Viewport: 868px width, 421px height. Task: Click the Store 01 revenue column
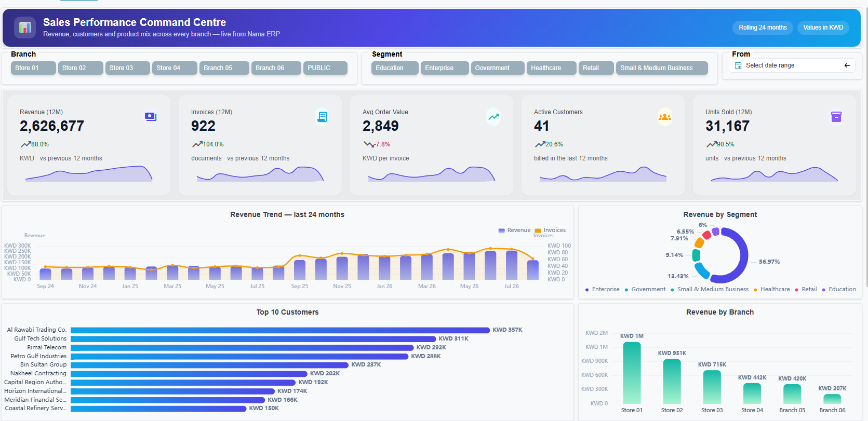pos(632,373)
